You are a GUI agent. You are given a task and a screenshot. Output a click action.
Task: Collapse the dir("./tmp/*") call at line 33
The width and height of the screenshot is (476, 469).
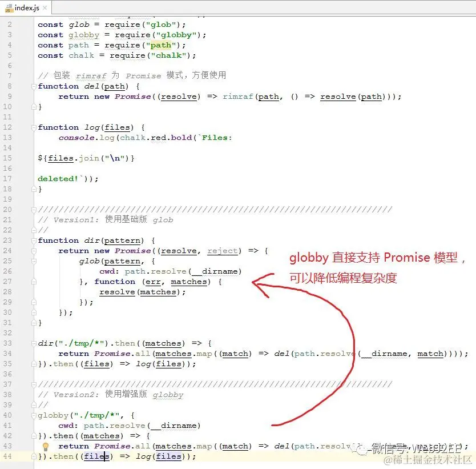(x=34, y=343)
